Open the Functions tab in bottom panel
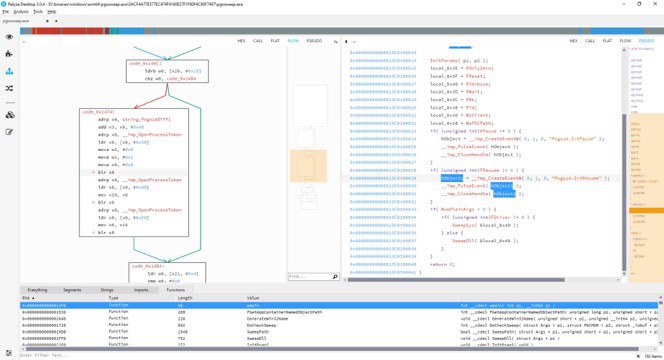This screenshot has height=360, width=664. 176,290
